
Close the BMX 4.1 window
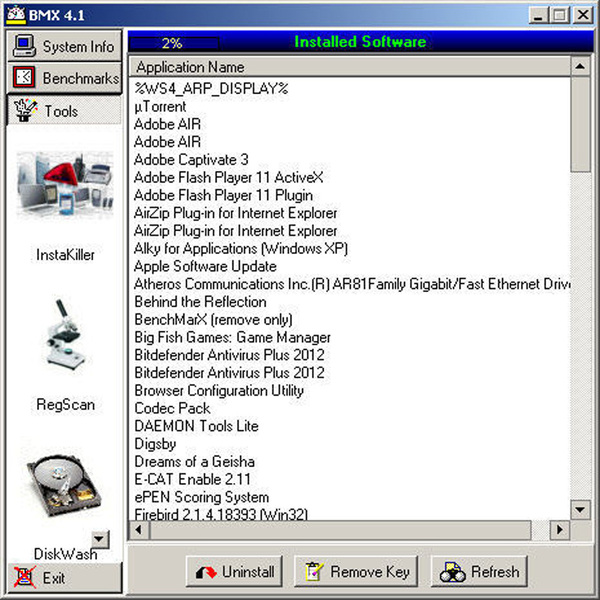pos(583,15)
